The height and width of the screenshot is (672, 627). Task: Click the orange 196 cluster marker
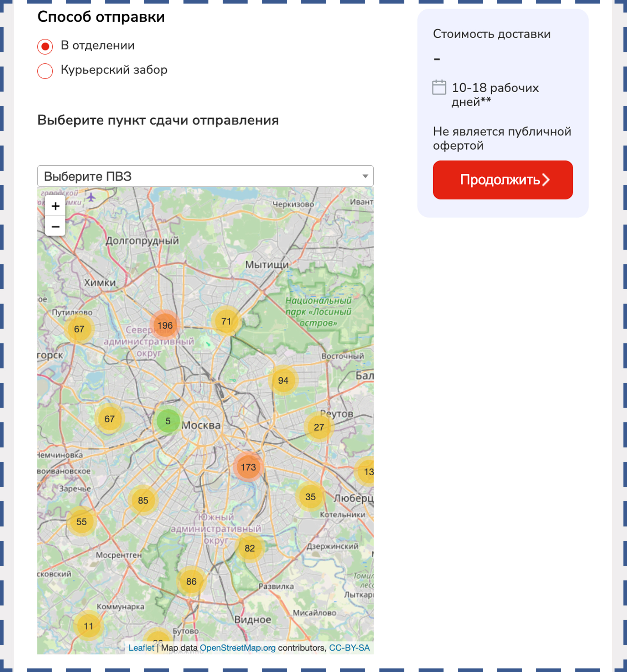165,325
